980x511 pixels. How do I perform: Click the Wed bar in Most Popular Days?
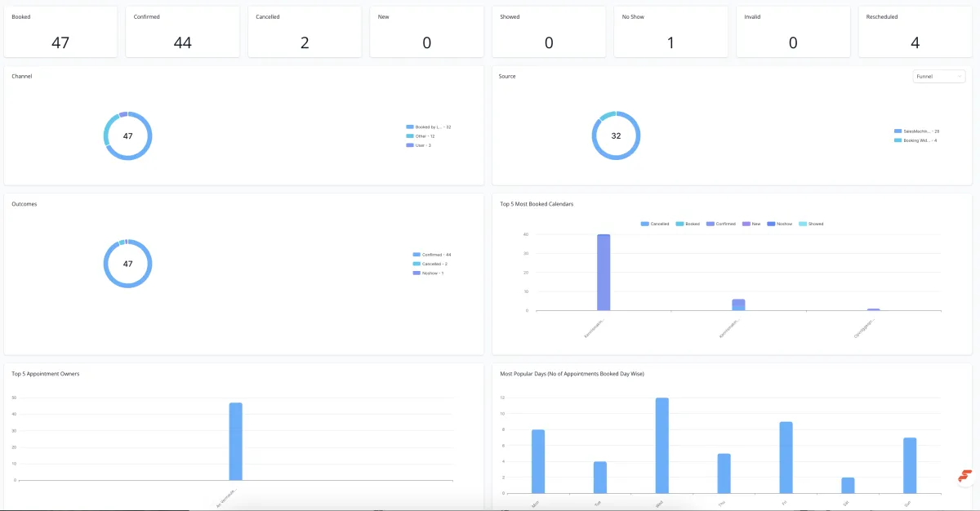tap(661, 446)
